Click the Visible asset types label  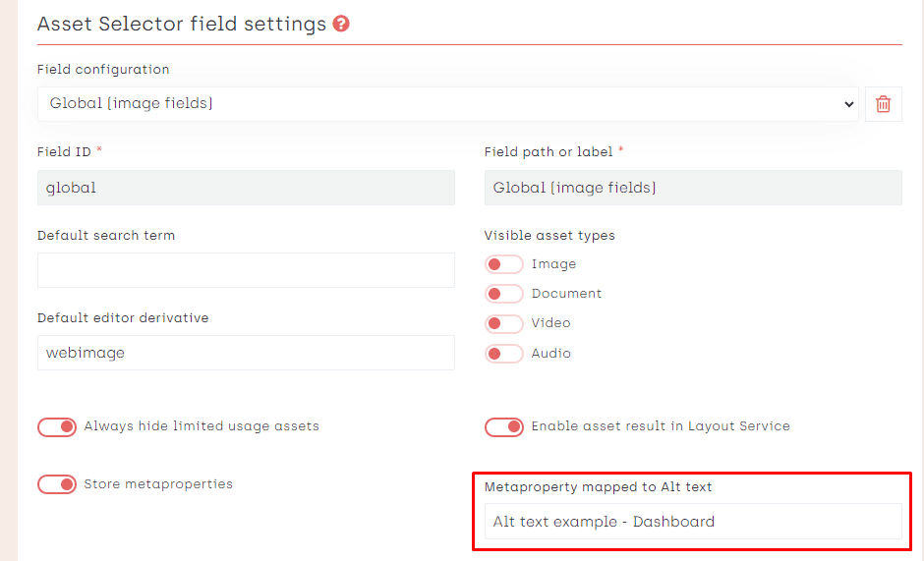[549, 236]
